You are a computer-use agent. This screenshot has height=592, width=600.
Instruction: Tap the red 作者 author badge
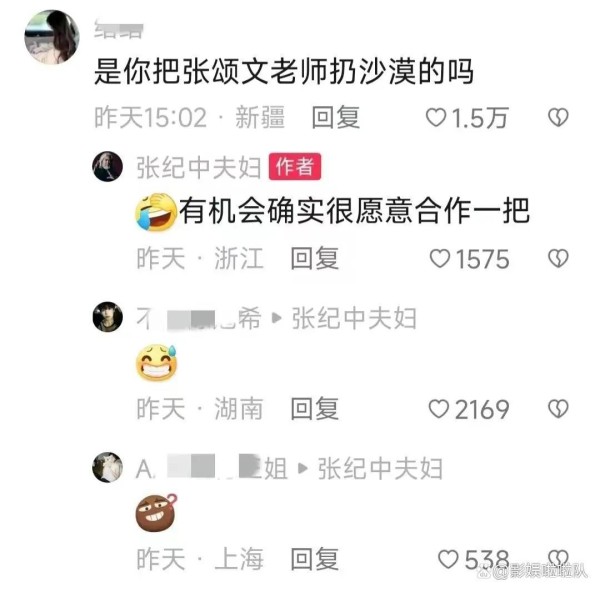[x=295, y=167]
